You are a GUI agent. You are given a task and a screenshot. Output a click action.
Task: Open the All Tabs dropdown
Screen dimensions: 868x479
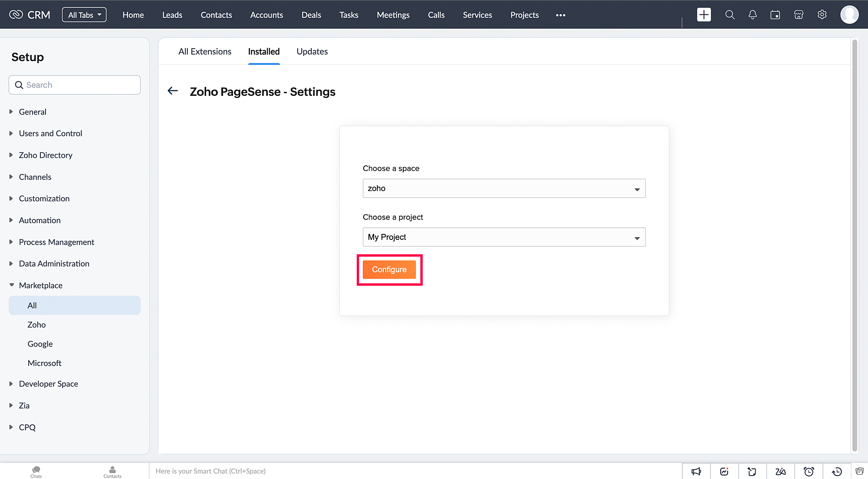point(84,15)
